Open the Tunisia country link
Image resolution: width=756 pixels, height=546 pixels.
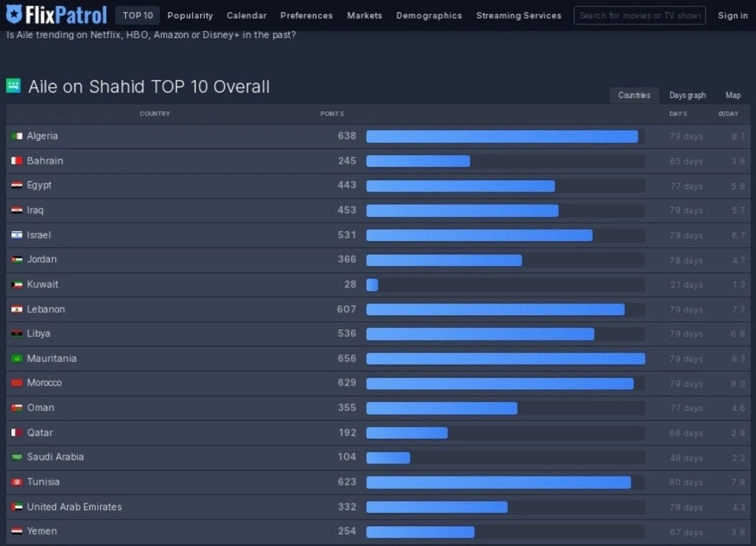coord(43,482)
